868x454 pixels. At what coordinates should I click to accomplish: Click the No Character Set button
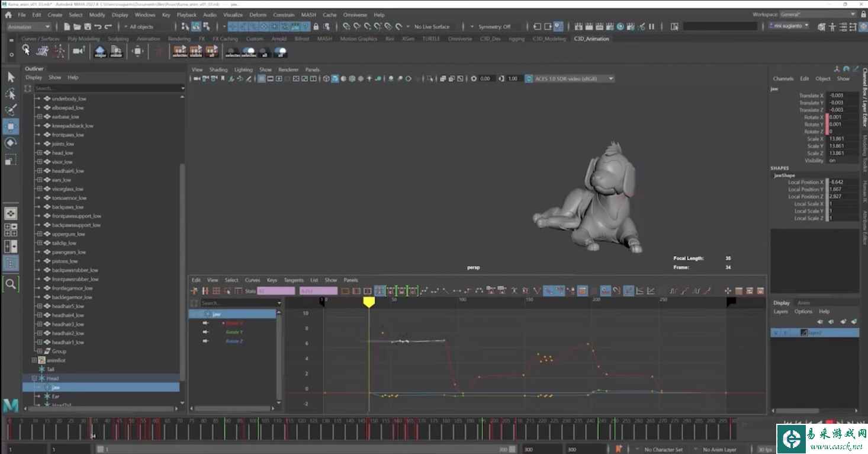coord(664,449)
